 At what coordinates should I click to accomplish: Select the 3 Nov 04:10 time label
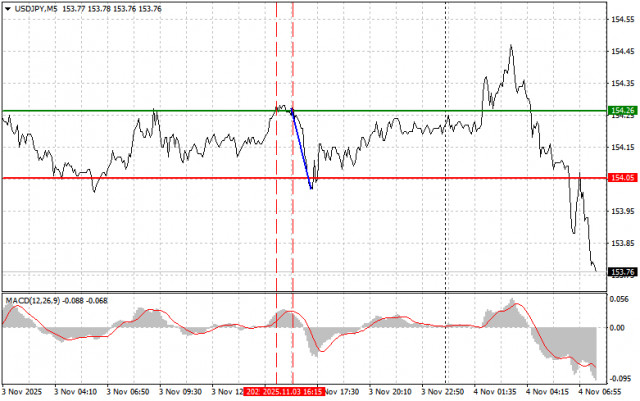(x=76, y=392)
